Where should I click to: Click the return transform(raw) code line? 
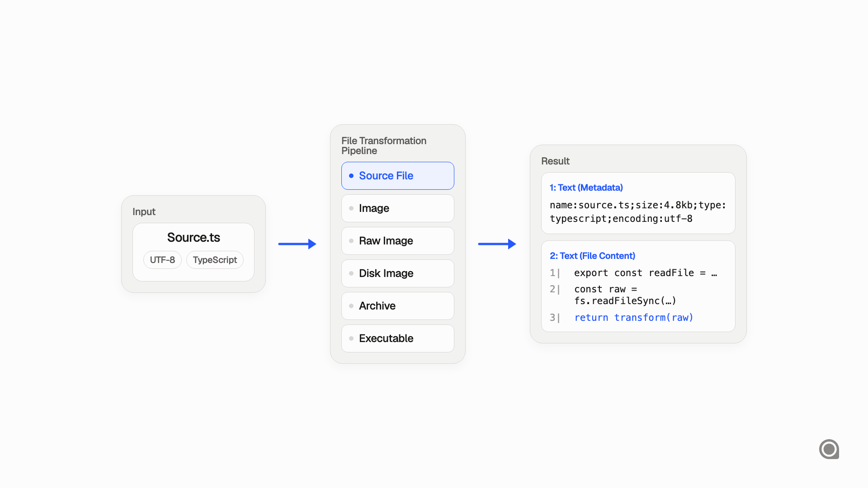(633, 318)
